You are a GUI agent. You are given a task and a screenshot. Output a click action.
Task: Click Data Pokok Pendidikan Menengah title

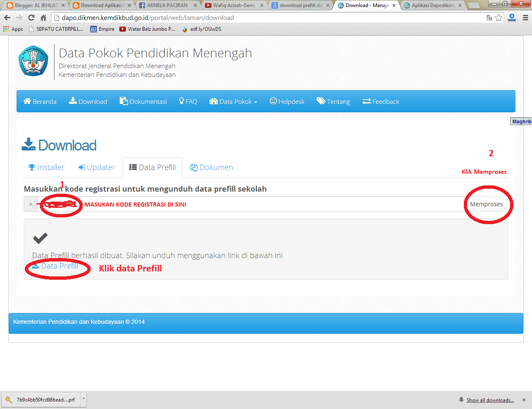pyautogui.click(x=155, y=53)
